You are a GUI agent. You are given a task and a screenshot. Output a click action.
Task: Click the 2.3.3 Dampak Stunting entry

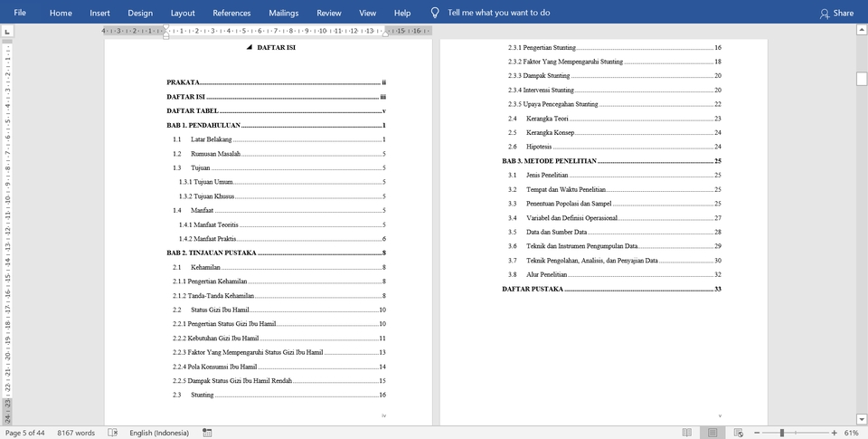[x=615, y=75]
